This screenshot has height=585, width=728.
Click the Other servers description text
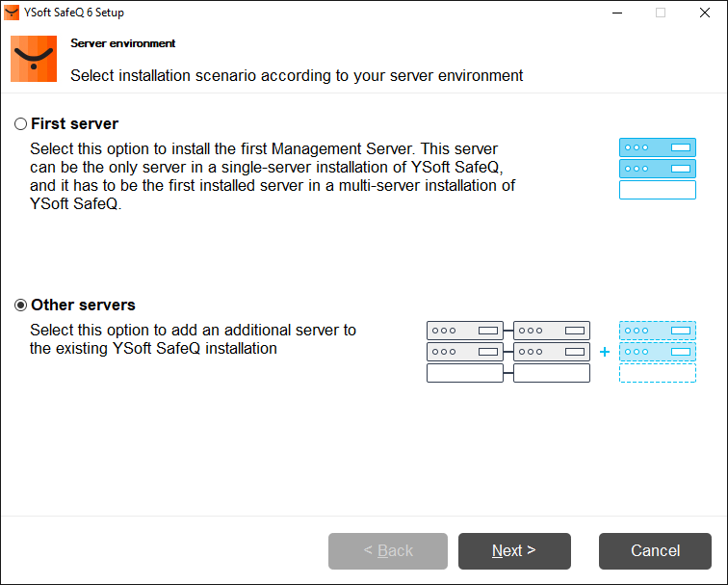pyautogui.click(x=193, y=339)
